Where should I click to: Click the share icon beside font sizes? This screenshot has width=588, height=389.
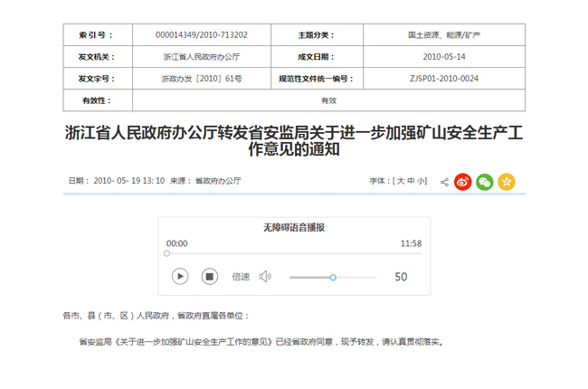pyautogui.click(x=444, y=182)
